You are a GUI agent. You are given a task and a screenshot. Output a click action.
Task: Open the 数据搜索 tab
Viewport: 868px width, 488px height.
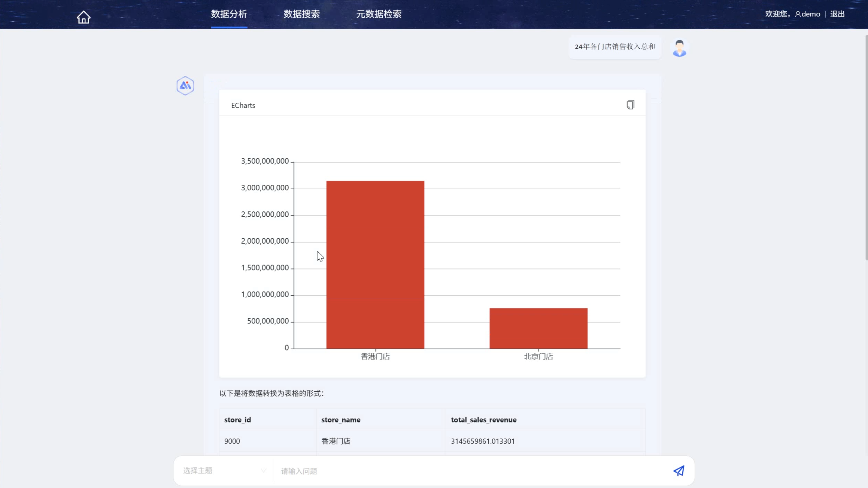coord(301,14)
